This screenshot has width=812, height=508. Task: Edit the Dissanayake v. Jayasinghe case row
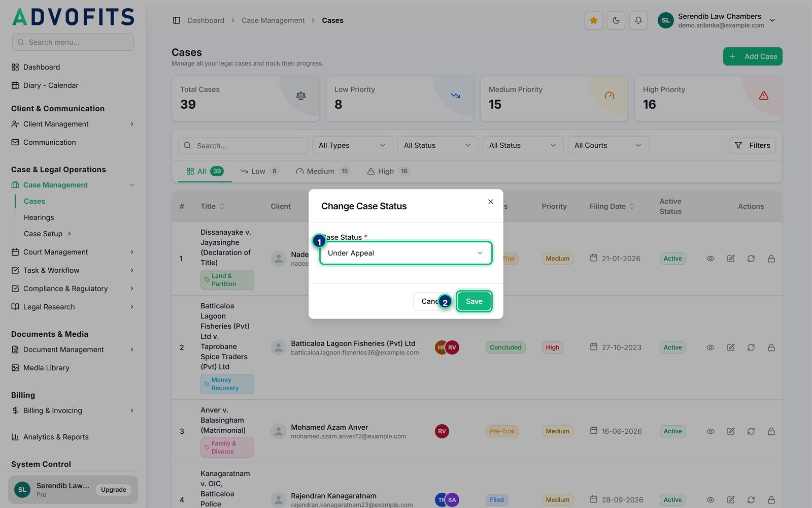[731, 259]
